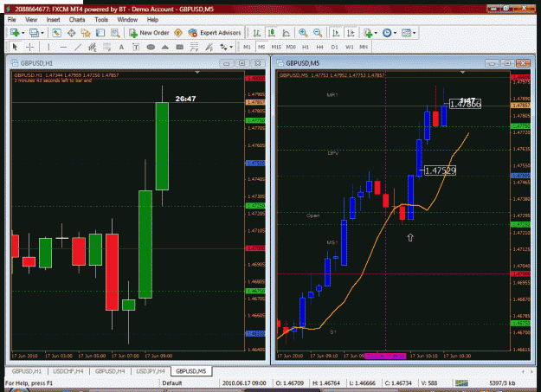Select the cursor arrow tool

tap(15, 47)
